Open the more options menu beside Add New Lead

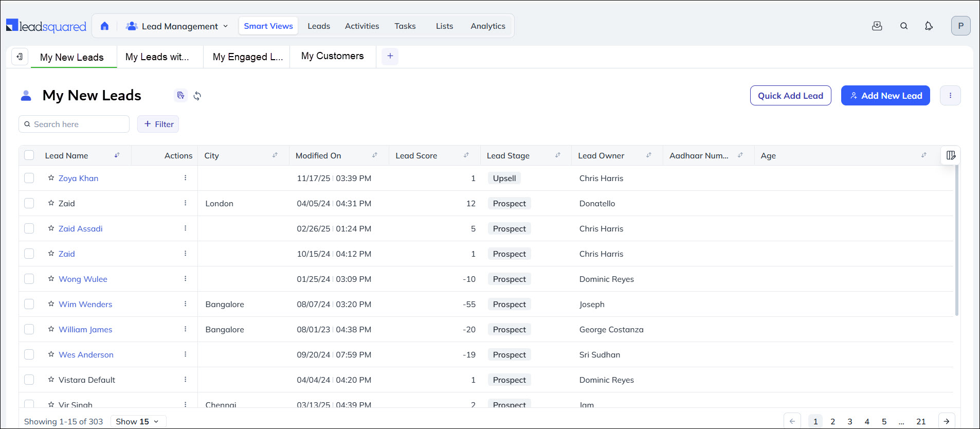point(950,96)
